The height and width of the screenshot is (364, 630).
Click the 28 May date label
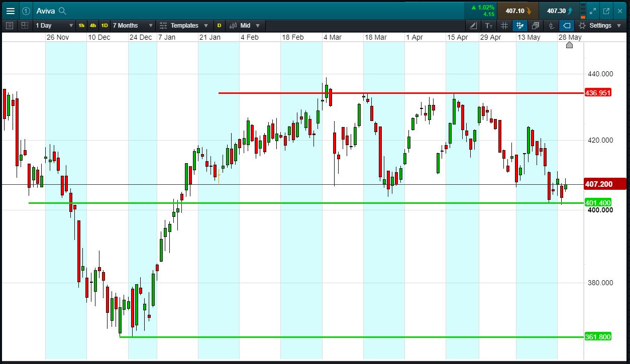570,37
